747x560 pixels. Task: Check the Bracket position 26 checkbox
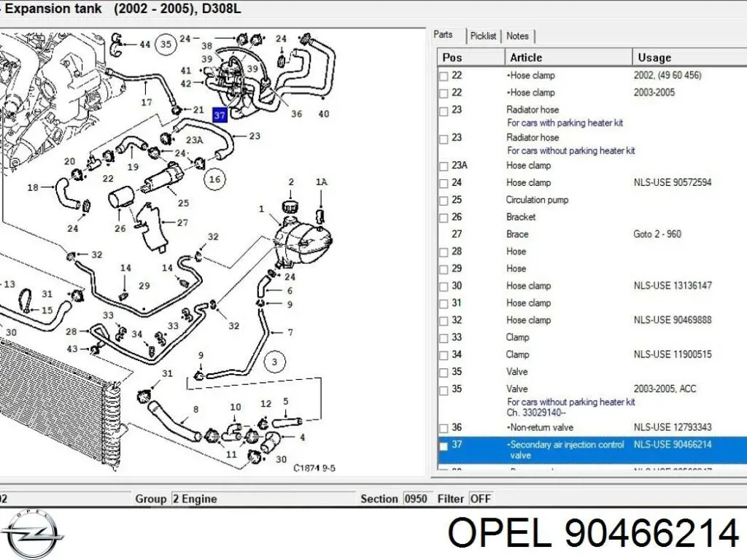444,217
